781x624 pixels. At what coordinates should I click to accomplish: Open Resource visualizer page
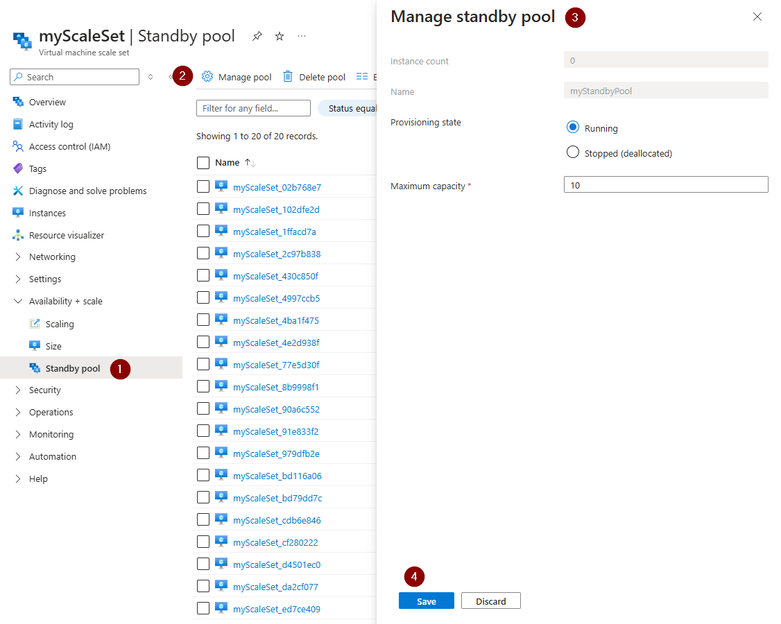point(66,235)
